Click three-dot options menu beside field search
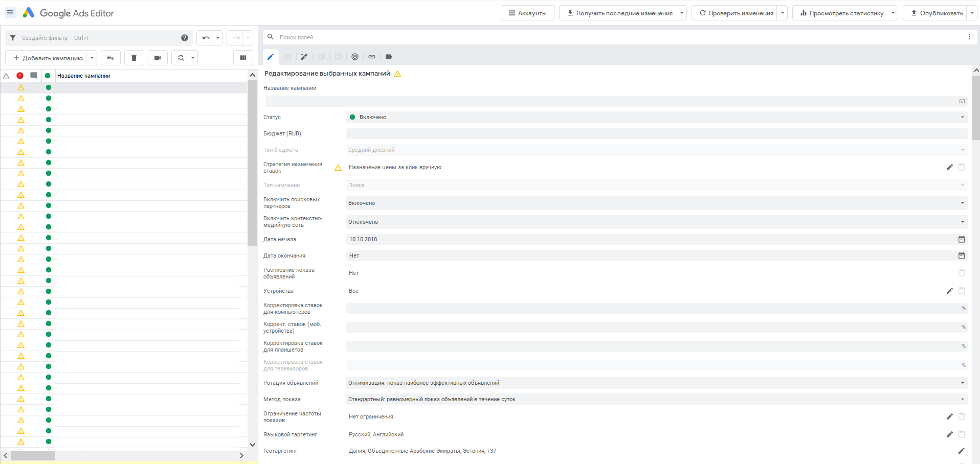 969,37
